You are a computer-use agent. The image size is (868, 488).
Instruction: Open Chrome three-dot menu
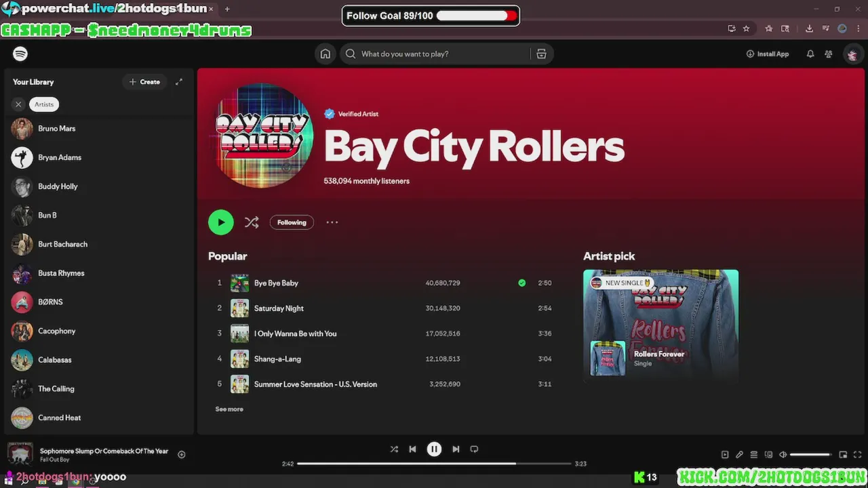tap(857, 28)
